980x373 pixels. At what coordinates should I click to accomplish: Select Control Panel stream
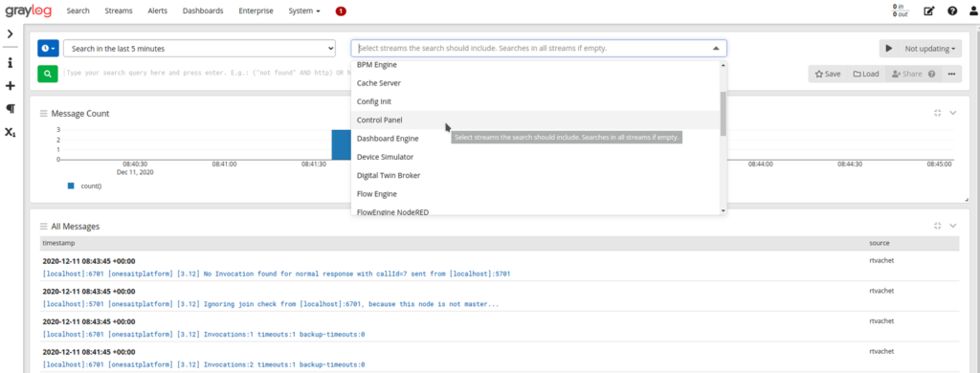tap(535, 120)
